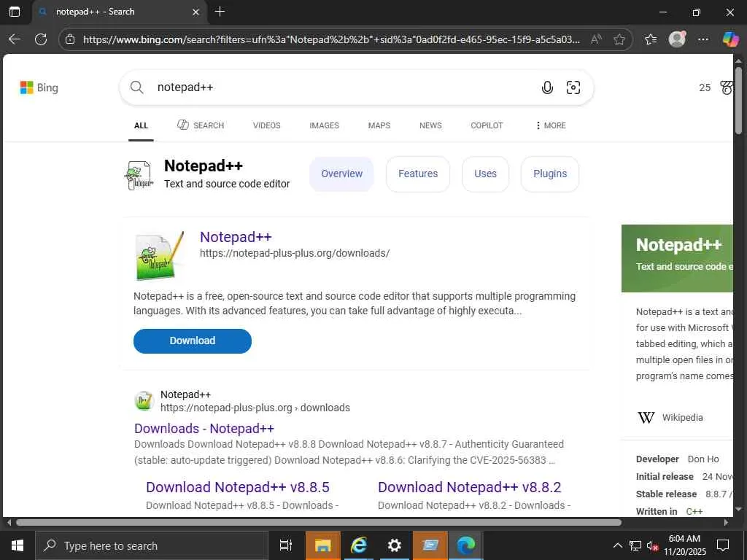Switch to the IMAGES tab

(x=324, y=125)
